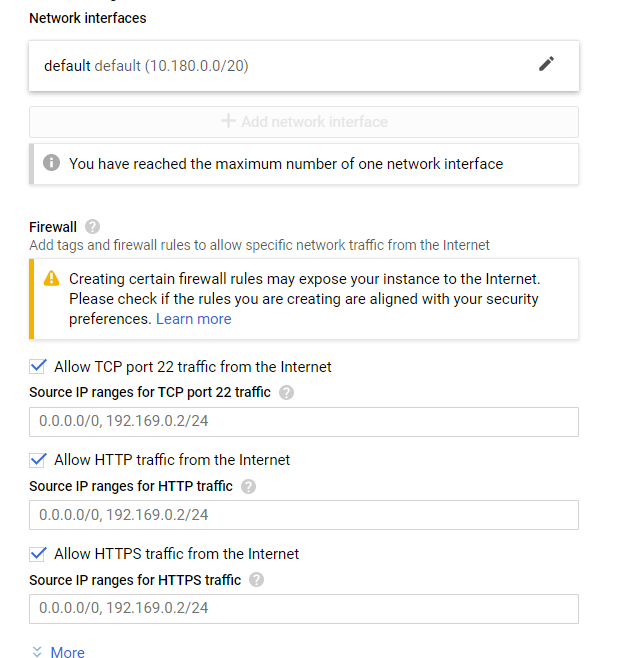Open the Learn more link
The width and height of the screenshot is (640, 658).
tap(193, 319)
